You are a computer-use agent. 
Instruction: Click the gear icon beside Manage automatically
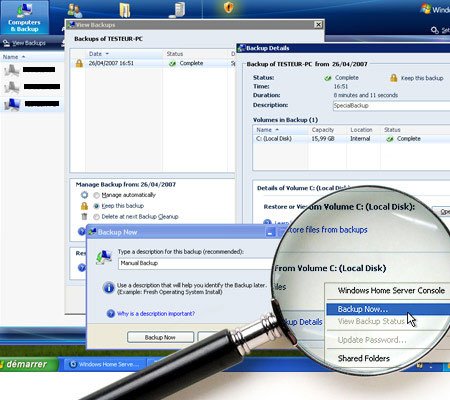pyautogui.click(x=84, y=195)
